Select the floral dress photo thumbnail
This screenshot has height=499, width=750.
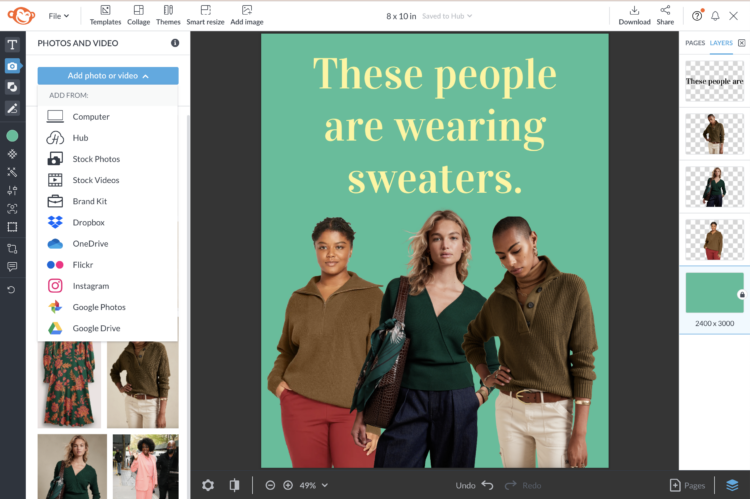(x=69, y=385)
